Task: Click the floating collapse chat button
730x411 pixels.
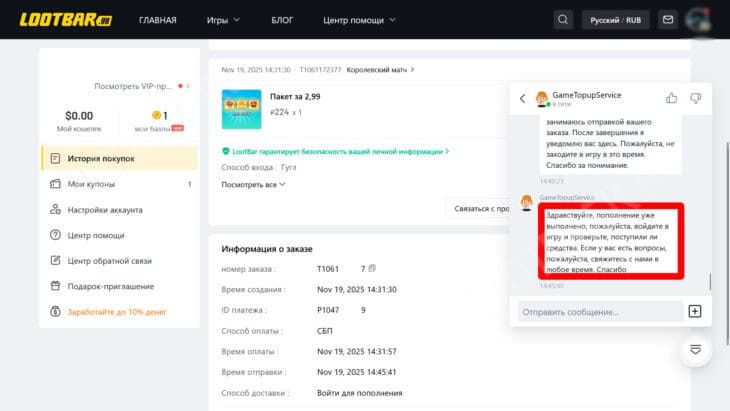Action: 695,350
